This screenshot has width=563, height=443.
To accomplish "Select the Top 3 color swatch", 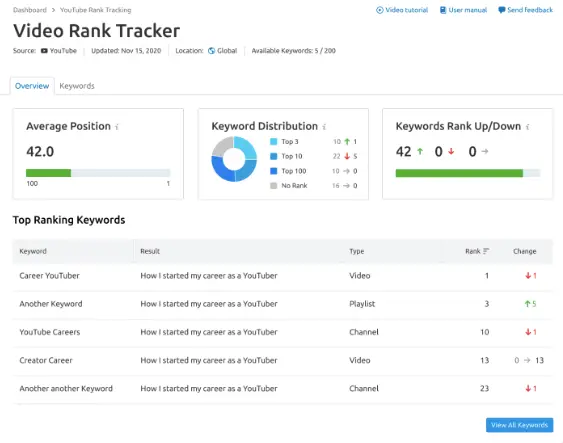I will (x=274, y=141).
